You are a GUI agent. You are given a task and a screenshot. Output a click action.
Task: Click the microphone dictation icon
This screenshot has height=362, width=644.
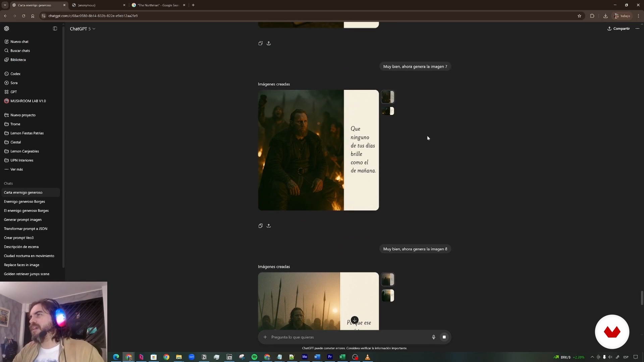point(433,337)
